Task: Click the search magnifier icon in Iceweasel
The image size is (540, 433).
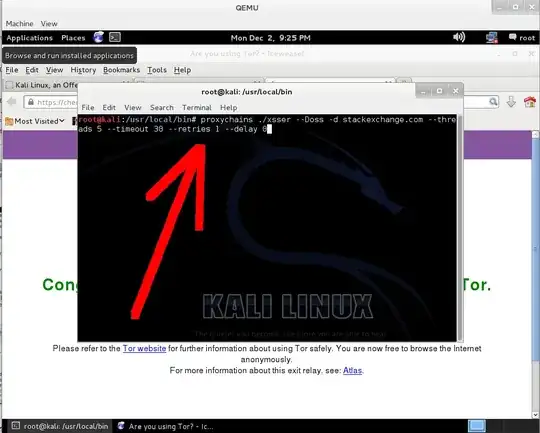Action: point(493,102)
